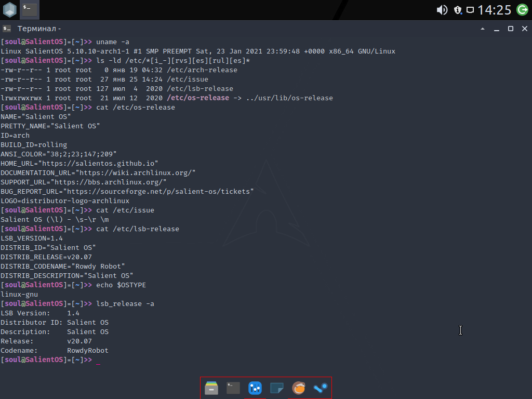Click the 'Distributor ID: Salient OS' line
The width and height of the screenshot is (532, 399).
point(55,323)
